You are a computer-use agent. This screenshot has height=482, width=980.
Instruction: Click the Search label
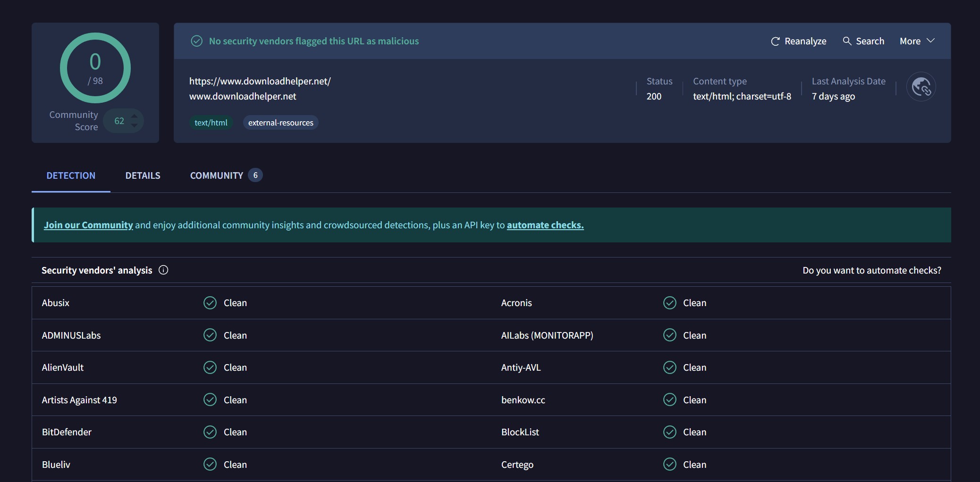(x=870, y=41)
